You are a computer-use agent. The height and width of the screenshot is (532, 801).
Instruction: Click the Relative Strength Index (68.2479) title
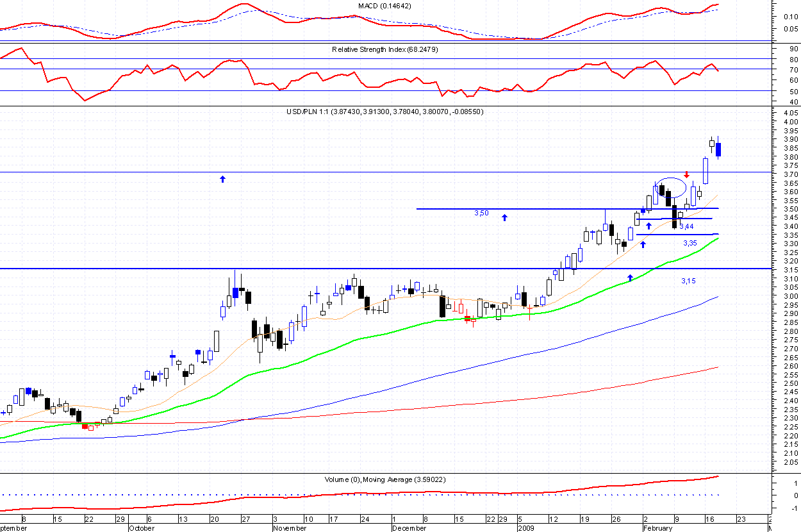[384, 49]
